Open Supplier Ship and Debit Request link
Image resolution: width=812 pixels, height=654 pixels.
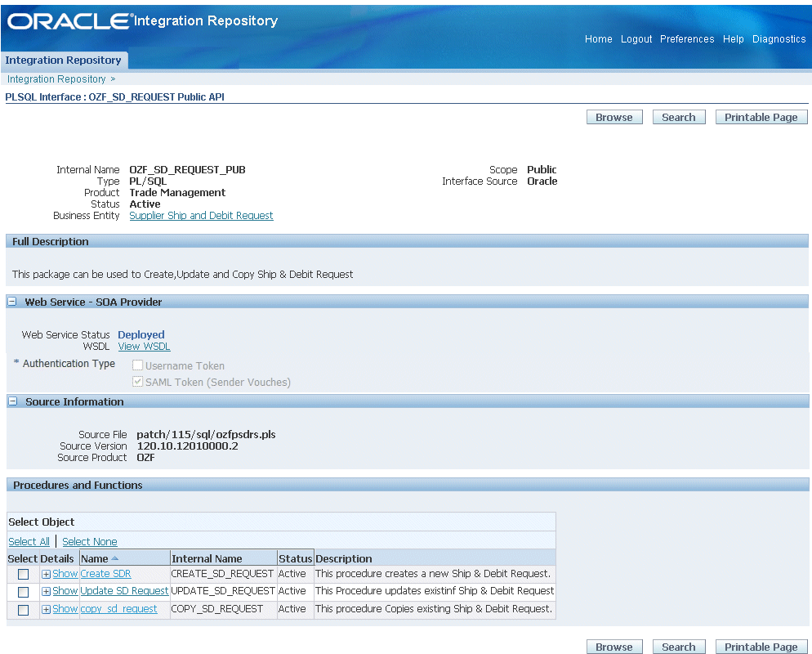(x=201, y=216)
